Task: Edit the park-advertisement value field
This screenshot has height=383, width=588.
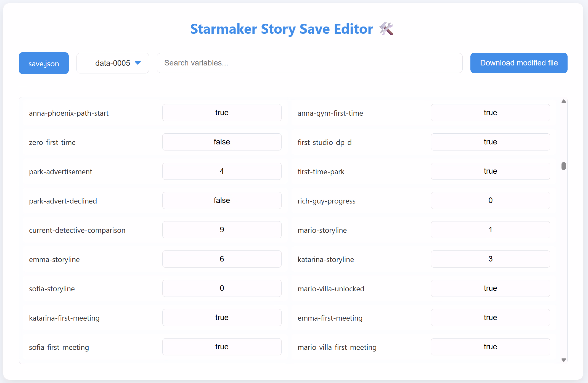Action: 222,171
